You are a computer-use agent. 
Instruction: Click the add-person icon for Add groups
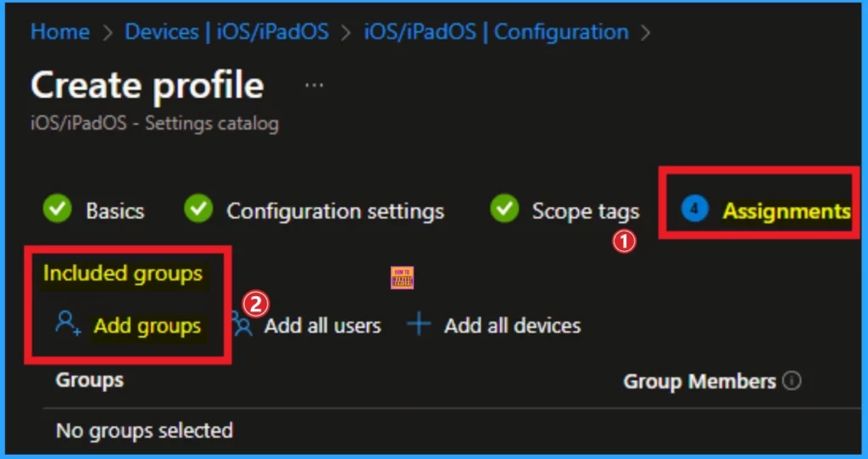[x=68, y=324]
